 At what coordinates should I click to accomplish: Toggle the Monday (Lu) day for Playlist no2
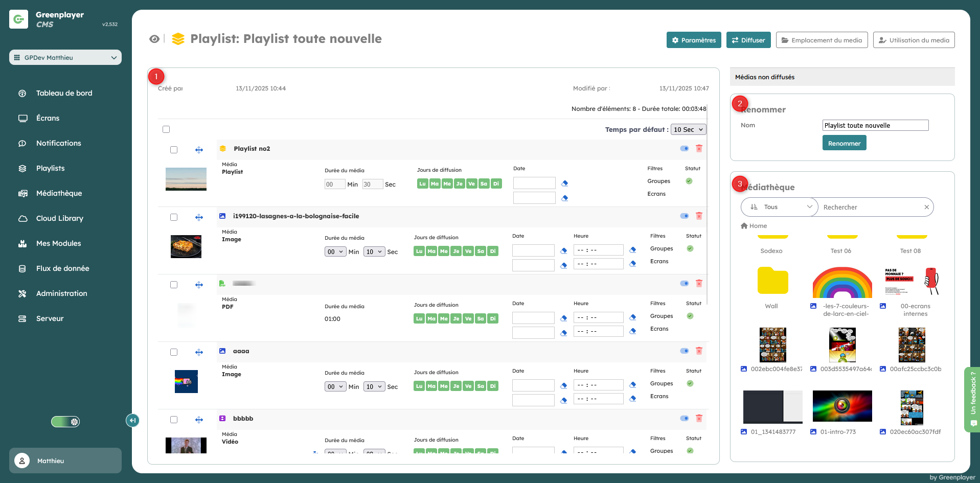pyautogui.click(x=422, y=184)
